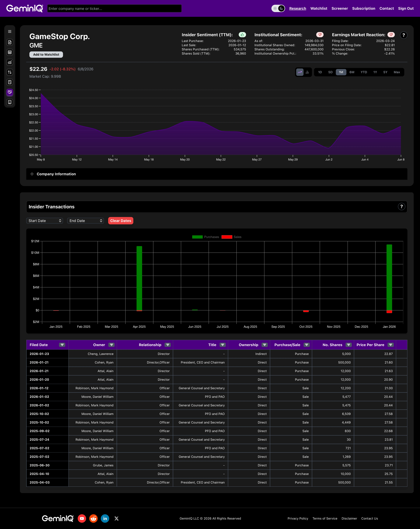This screenshot has height=529, width=420.
Task: Open the document report icon in sidebar
Action: pyautogui.click(x=10, y=42)
